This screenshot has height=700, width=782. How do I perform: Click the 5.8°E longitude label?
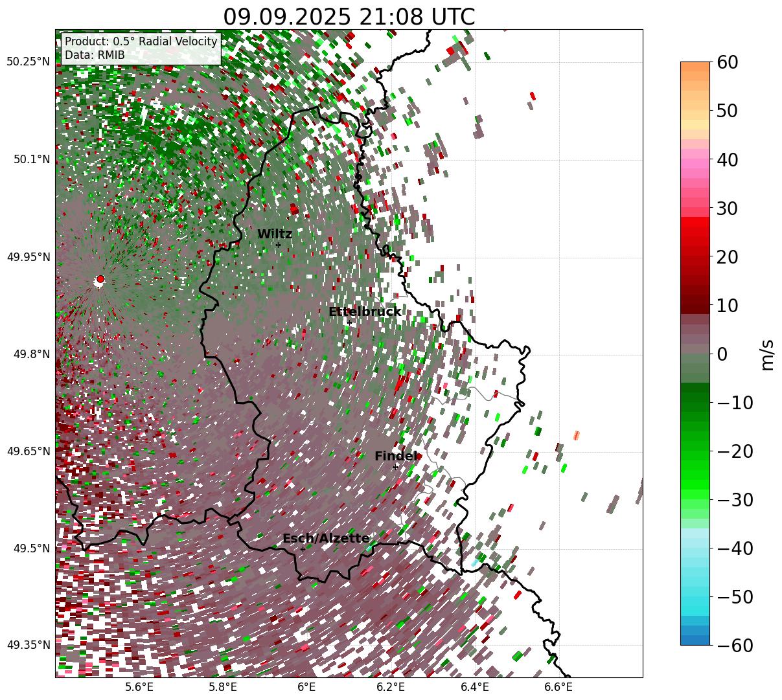223,686
